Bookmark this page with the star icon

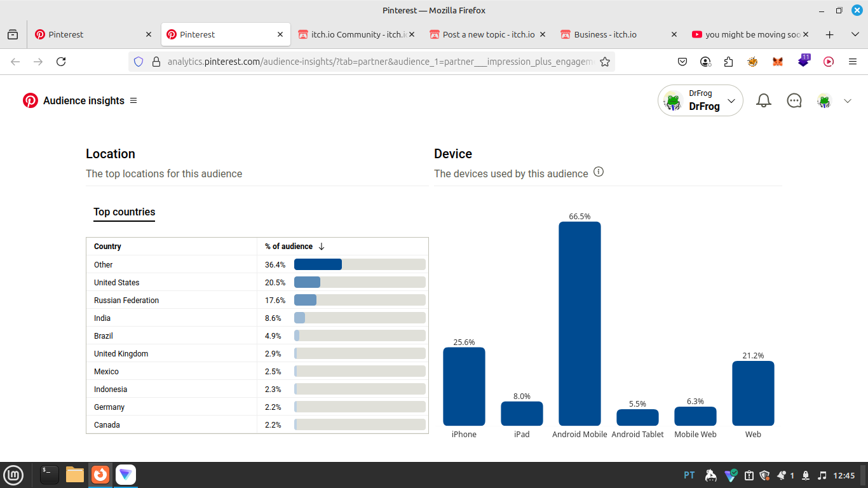605,62
